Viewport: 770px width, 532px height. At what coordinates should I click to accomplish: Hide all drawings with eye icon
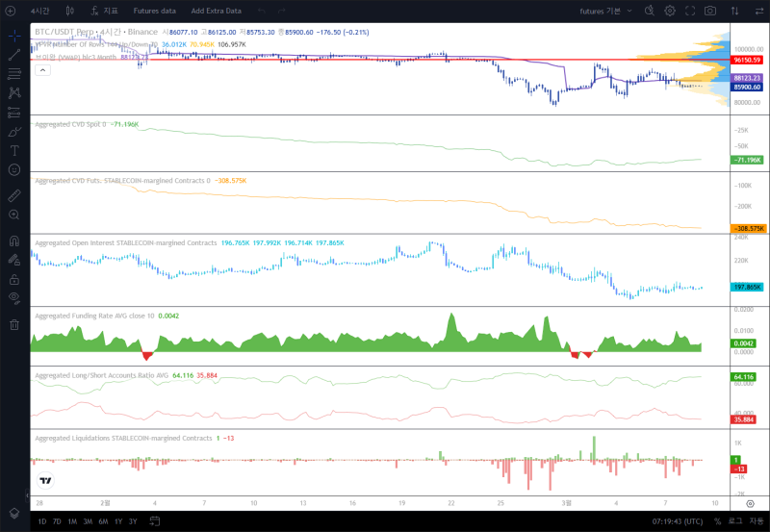click(x=14, y=298)
